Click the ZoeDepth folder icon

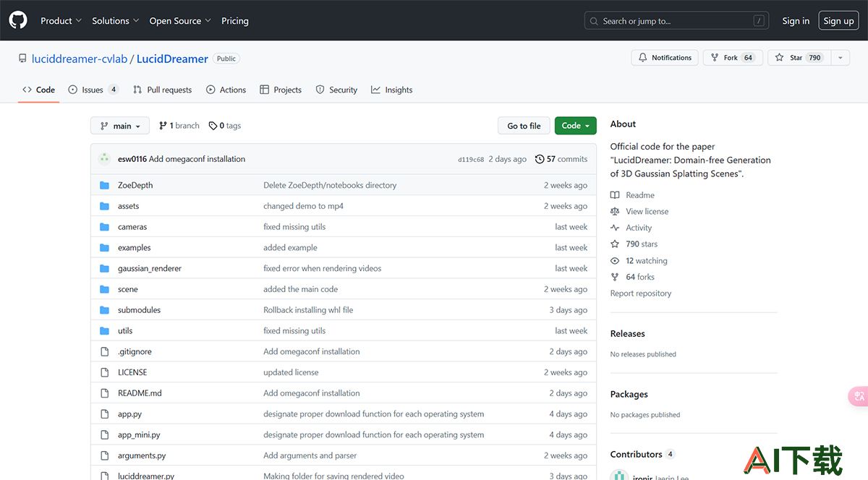pyautogui.click(x=104, y=185)
